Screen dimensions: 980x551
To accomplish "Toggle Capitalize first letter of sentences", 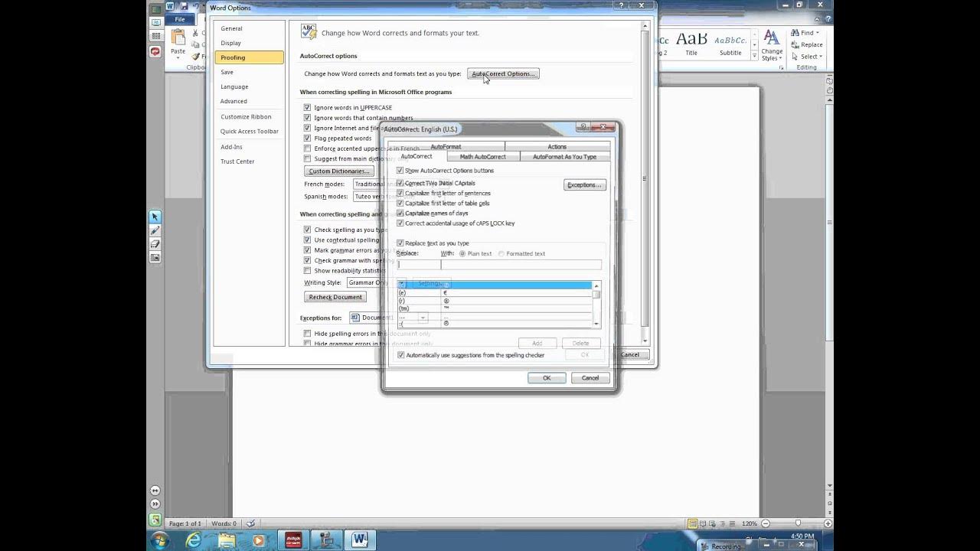I will pyautogui.click(x=400, y=194).
